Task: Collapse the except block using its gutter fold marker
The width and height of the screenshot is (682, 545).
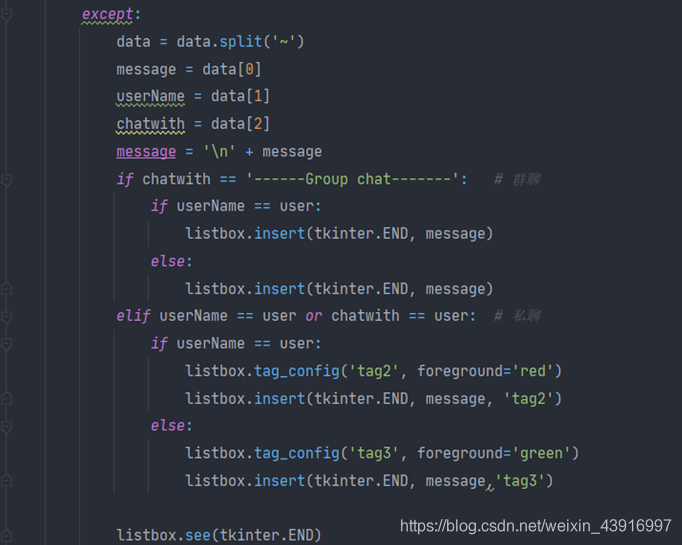Action: (6, 15)
